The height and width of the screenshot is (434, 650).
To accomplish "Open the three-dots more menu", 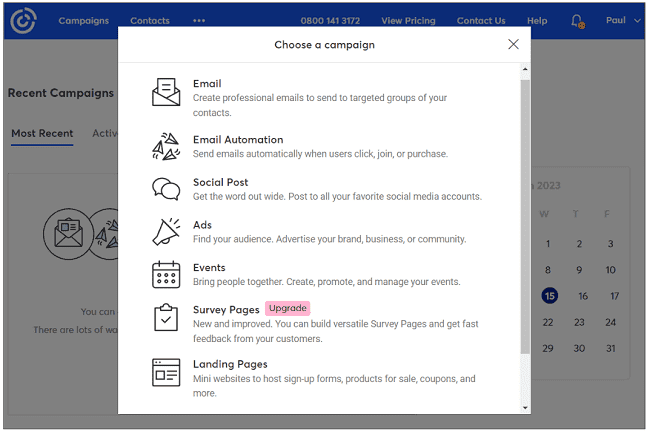I will (199, 21).
